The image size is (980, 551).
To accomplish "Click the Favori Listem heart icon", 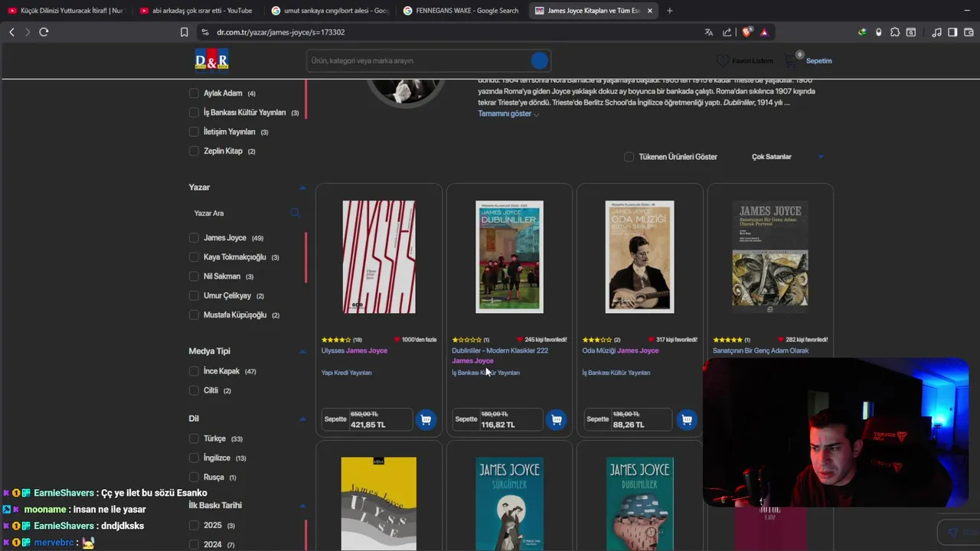I will point(722,60).
